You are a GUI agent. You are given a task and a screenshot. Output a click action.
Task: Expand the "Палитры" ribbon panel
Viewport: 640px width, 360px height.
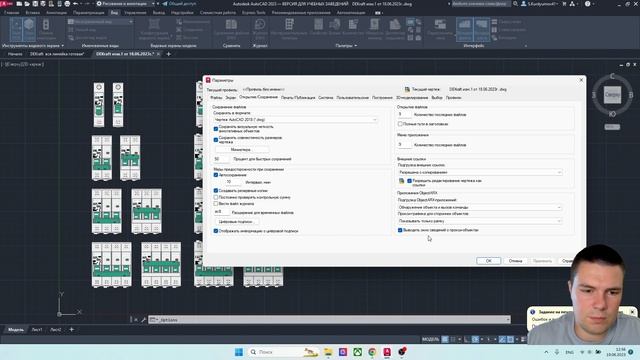[x=346, y=46]
